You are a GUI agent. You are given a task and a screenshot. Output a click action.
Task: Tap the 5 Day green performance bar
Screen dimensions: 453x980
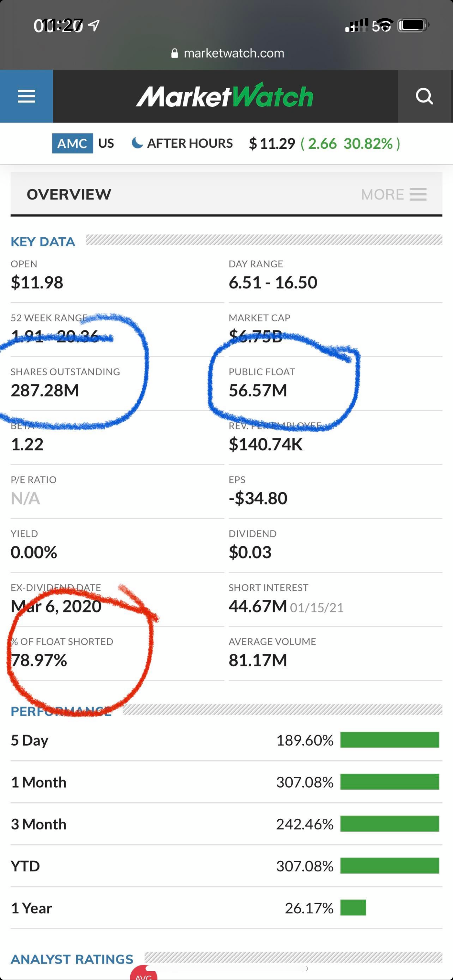(390, 740)
